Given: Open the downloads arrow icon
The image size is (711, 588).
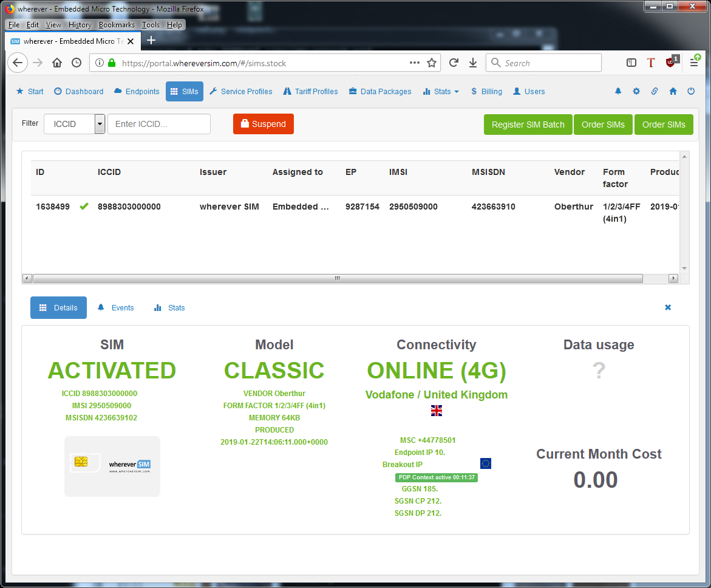Looking at the screenshot, I should click(473, 63).
